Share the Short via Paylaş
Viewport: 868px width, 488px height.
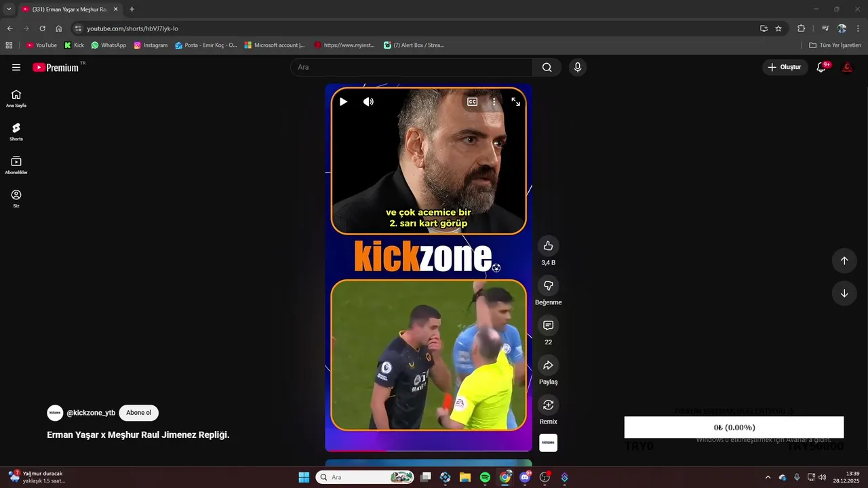pyautogui.click(x=548, y=365)
